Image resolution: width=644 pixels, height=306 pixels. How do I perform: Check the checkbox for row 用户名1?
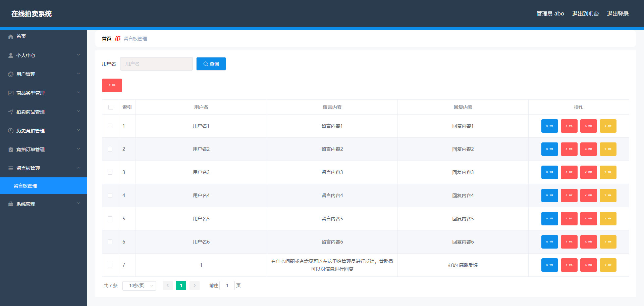point(110,126)
